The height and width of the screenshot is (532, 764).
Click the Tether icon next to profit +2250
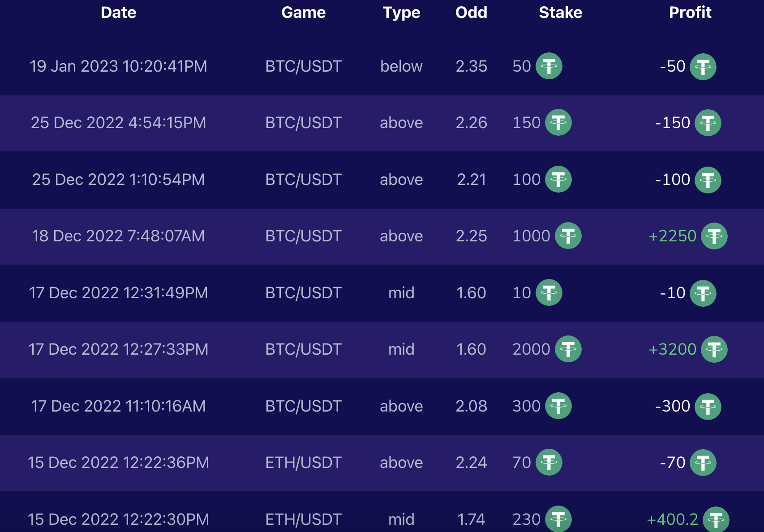(714, 236)
